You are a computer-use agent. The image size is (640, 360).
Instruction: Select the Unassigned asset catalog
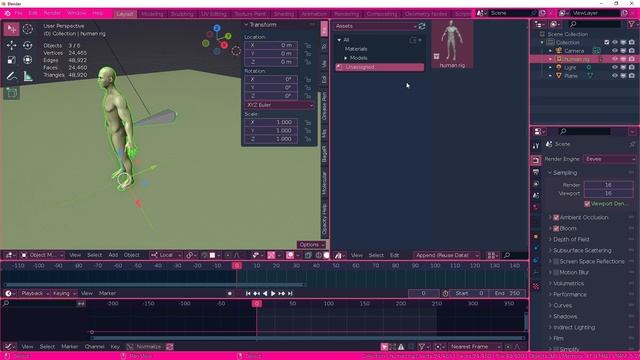pos(380,67)
